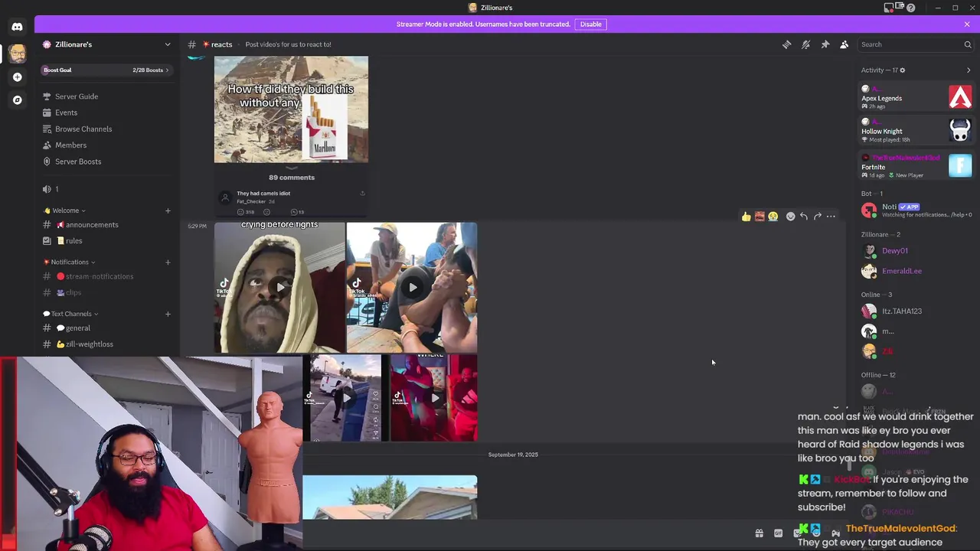This screenshot has width=980, height=551.
Task: Open the Hollow Knight activity card
Action: tap(916, 131)
